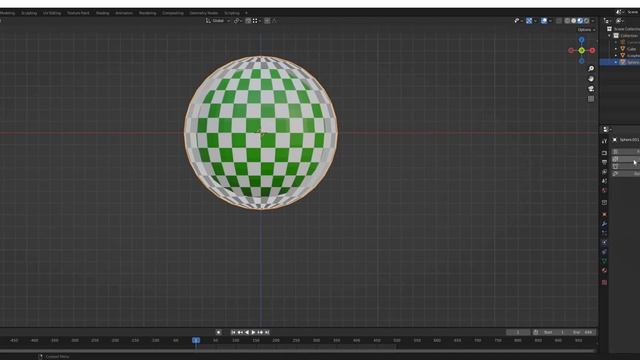Open the Render properties tab
Screen dimensions: 640x360
tap(604, 153)
